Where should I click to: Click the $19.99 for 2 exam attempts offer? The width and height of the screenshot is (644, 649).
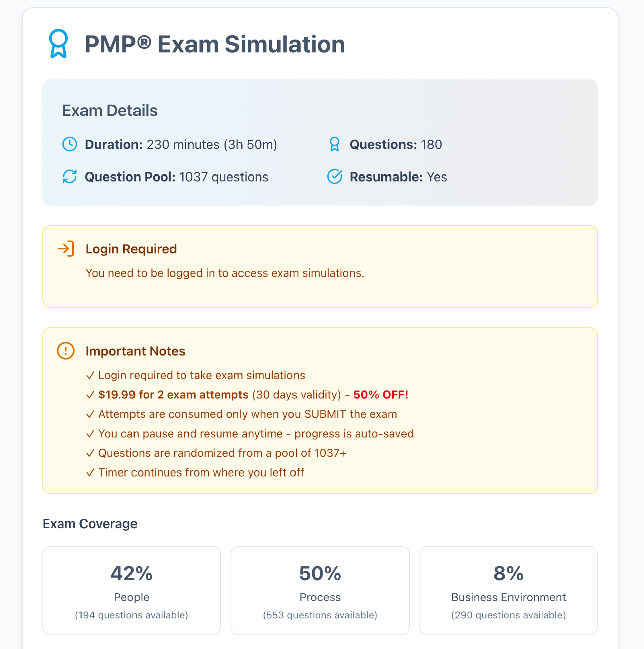click(173, 395)
